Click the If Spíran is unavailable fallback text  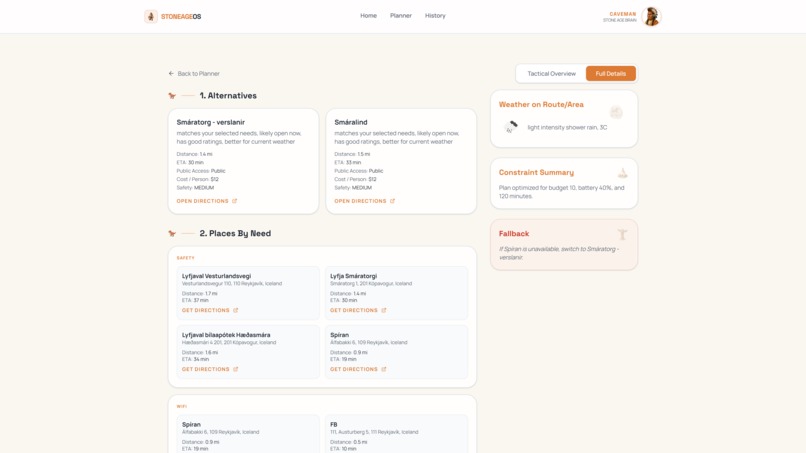pyautogui.click(x=559, y=253)
